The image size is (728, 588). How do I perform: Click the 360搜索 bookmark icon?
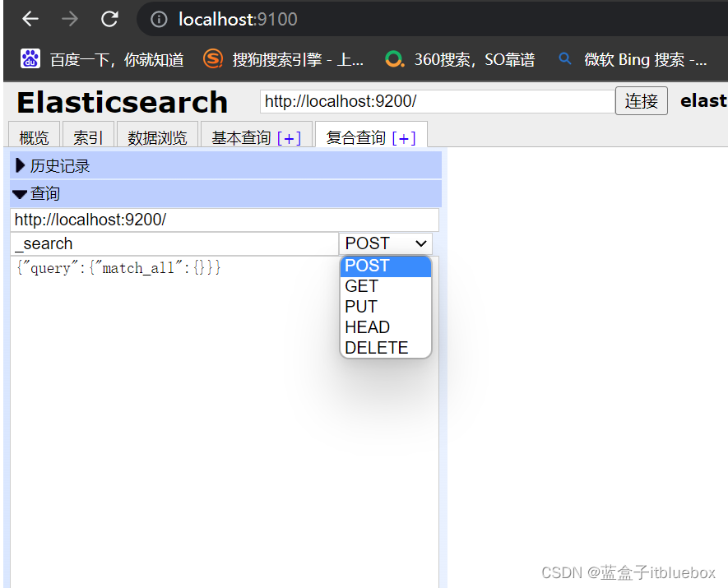(x=394, y=58)
